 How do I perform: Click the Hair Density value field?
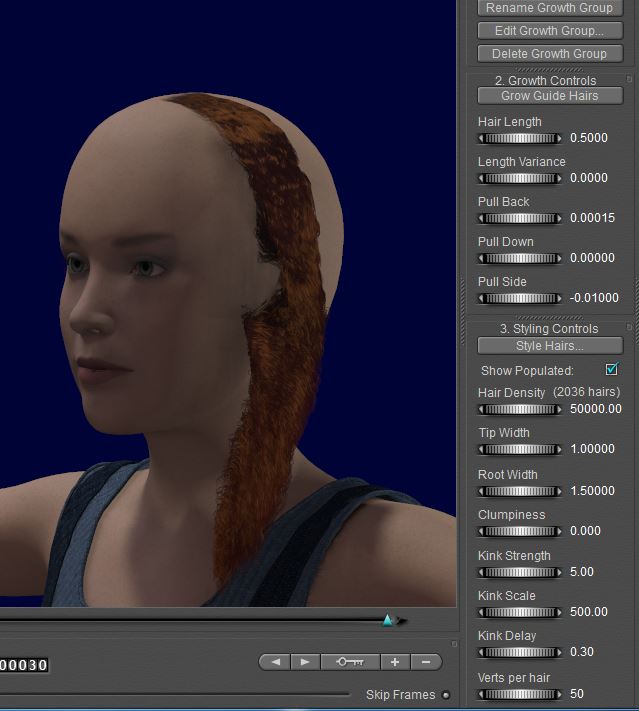(x=595, y=408)
